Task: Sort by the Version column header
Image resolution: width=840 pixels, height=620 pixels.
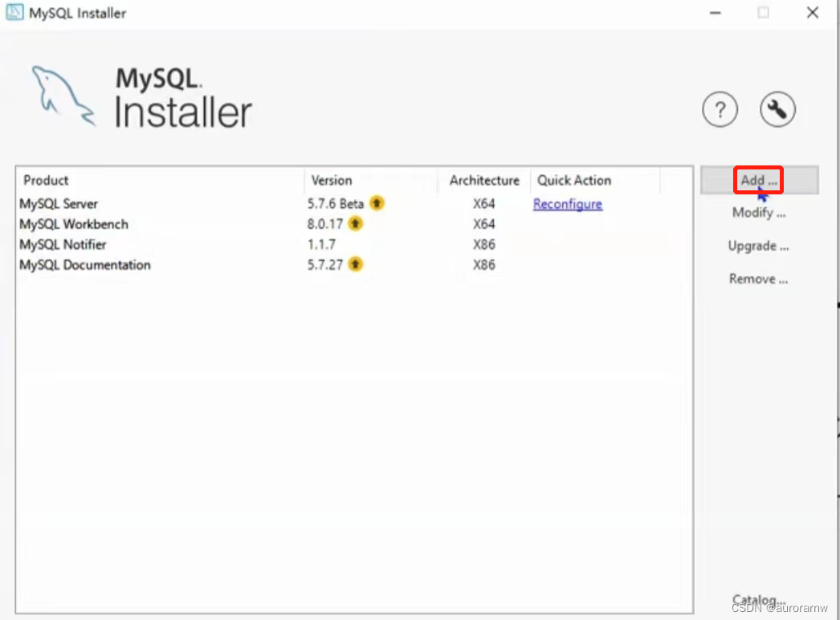Action: [371, 180]
